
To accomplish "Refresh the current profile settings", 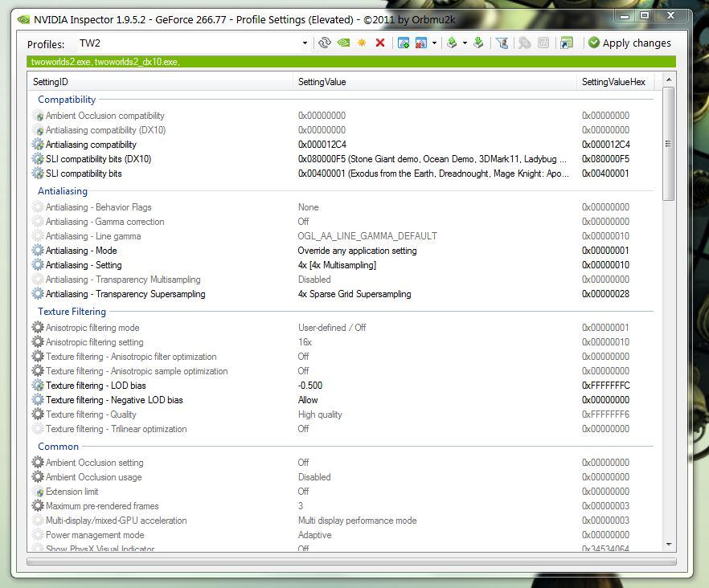I will point(324,43).
